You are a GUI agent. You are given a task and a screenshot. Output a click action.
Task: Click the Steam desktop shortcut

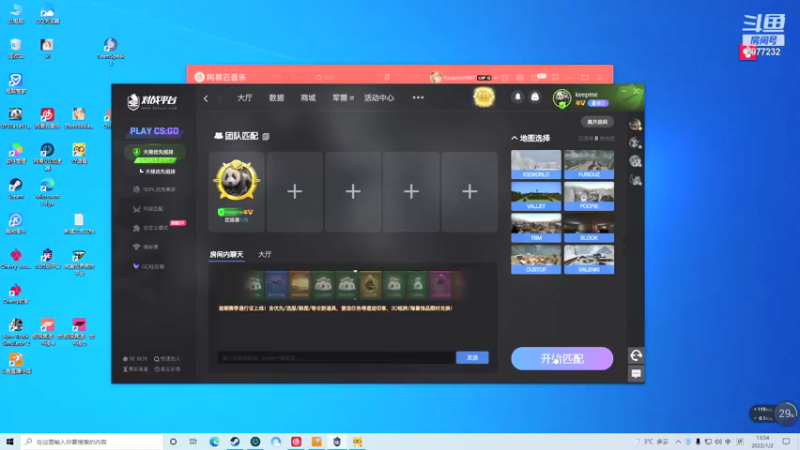click(16, 189)
